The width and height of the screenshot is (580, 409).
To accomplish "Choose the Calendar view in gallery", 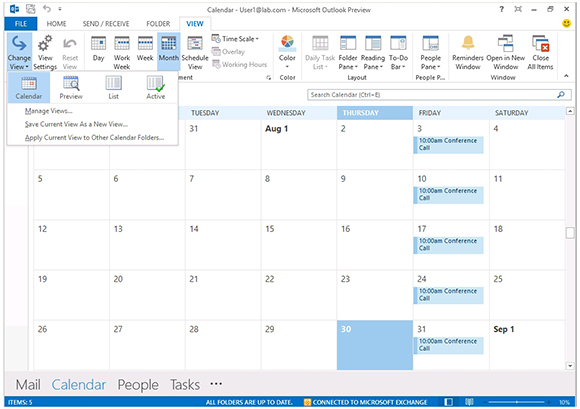I will click(28, 87).
